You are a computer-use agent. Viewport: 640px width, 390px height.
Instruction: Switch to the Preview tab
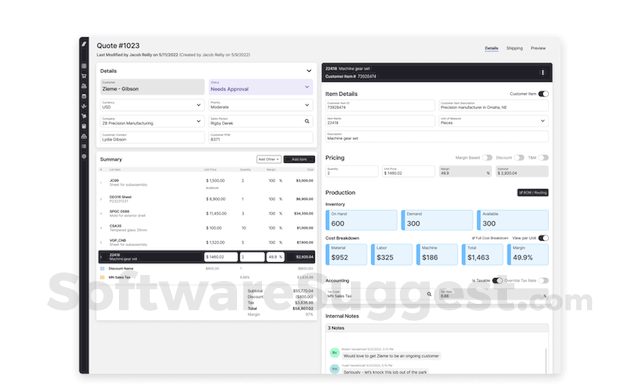pos(538,48)
